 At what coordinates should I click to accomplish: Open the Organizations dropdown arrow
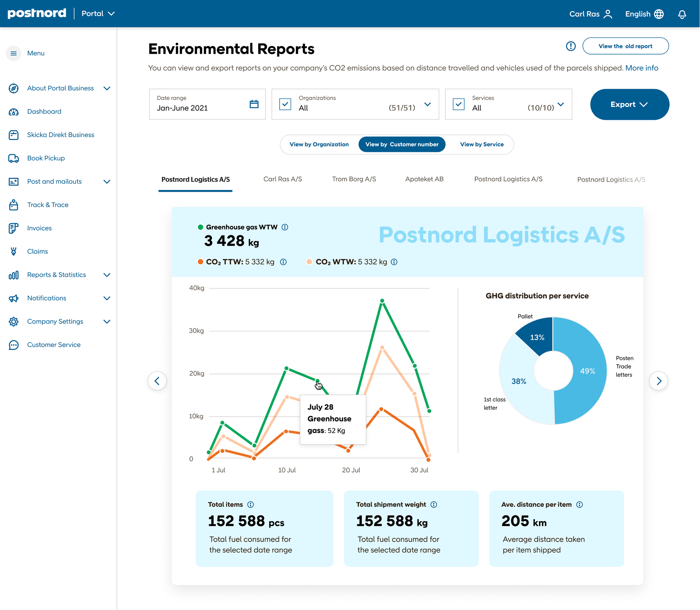click(427, 105)
